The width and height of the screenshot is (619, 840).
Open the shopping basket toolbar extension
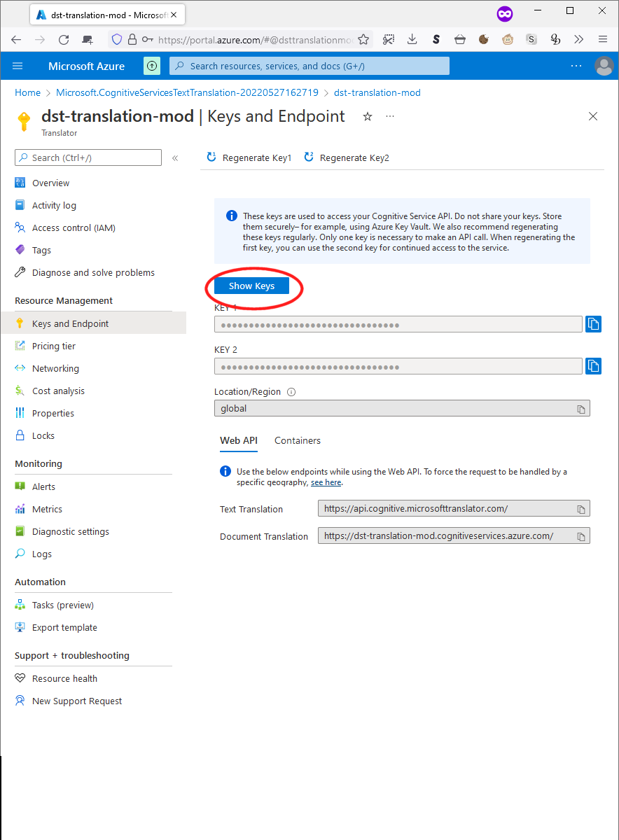click(460, 40)
